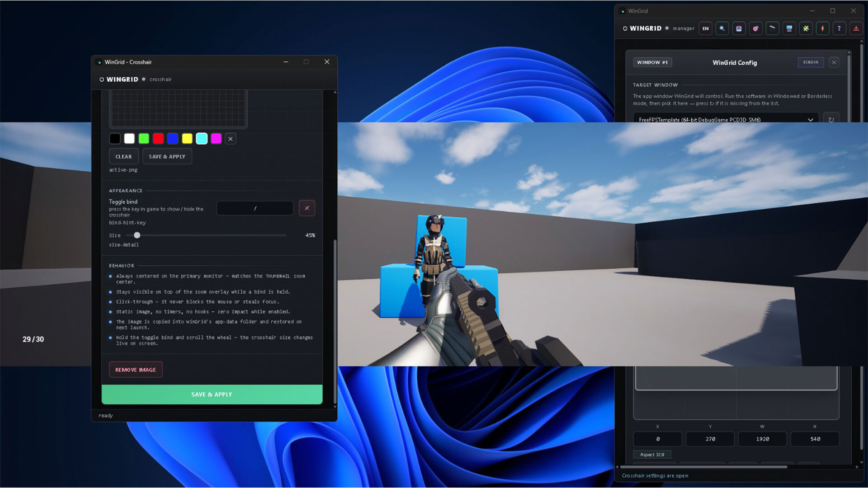Select the cyan color swatch
The width and height of the screenshot is (868, 488).
202,139
